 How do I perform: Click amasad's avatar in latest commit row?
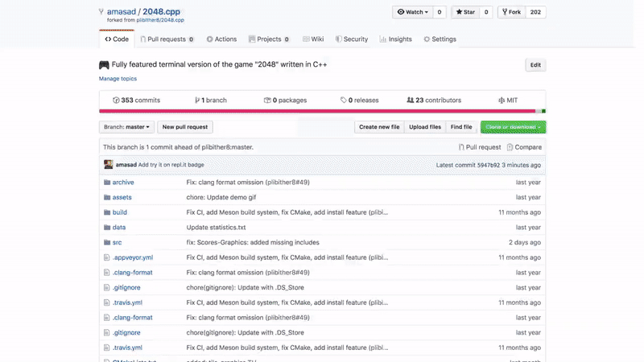point(109,165)
